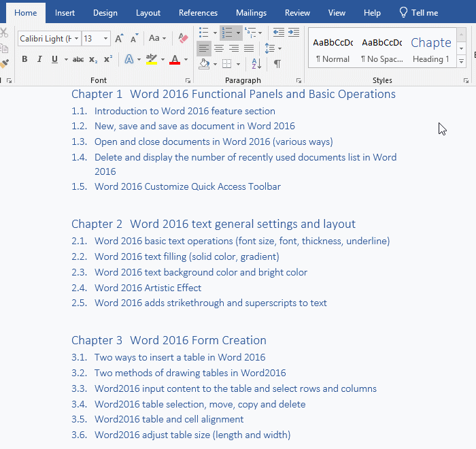Image resolution: width=476 pixels, height=449 pixels.
Task: Open the font size dropdown
Action: click(x=105, y=39)
